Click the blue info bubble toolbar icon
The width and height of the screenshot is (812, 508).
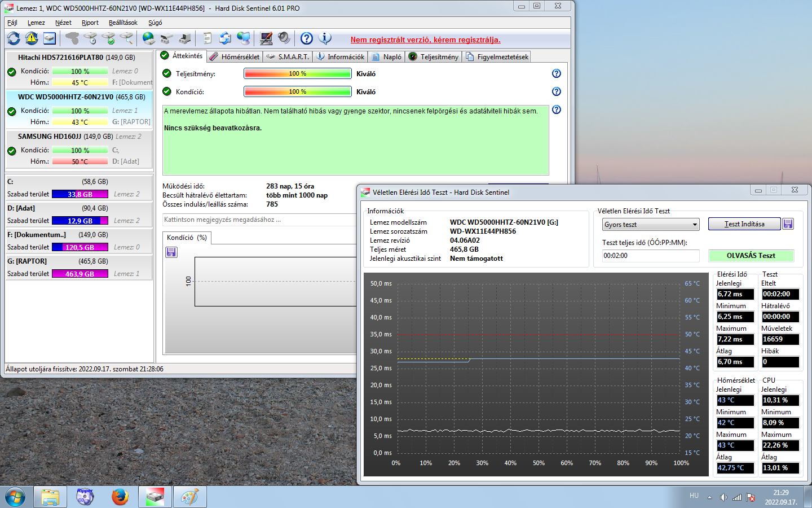tap(325, 38)
